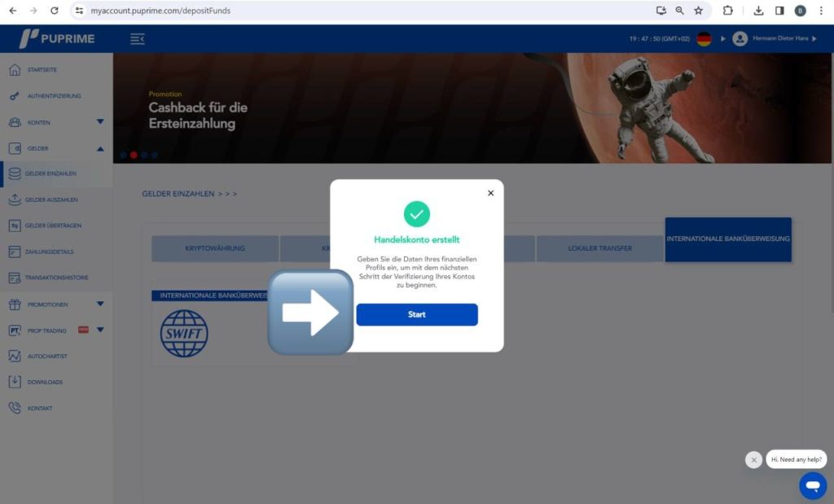
Task: Close the Handelskonto erstellt dialog
Action: point(490,193)
